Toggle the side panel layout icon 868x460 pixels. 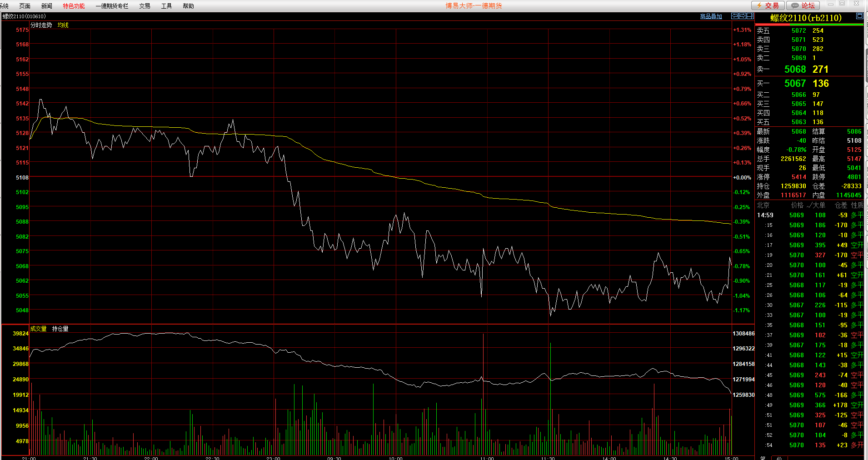pos(750,16)
